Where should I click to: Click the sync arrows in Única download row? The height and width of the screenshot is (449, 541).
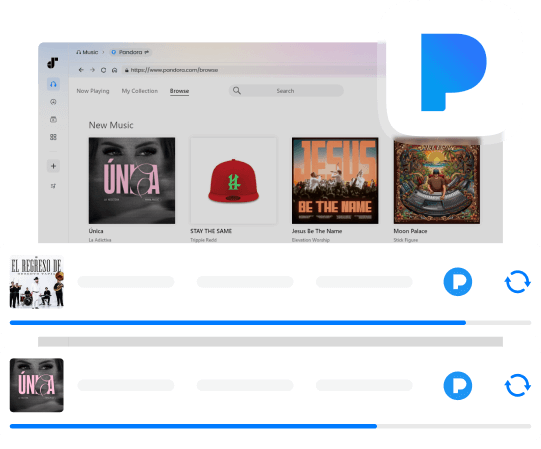coord(517,385)
